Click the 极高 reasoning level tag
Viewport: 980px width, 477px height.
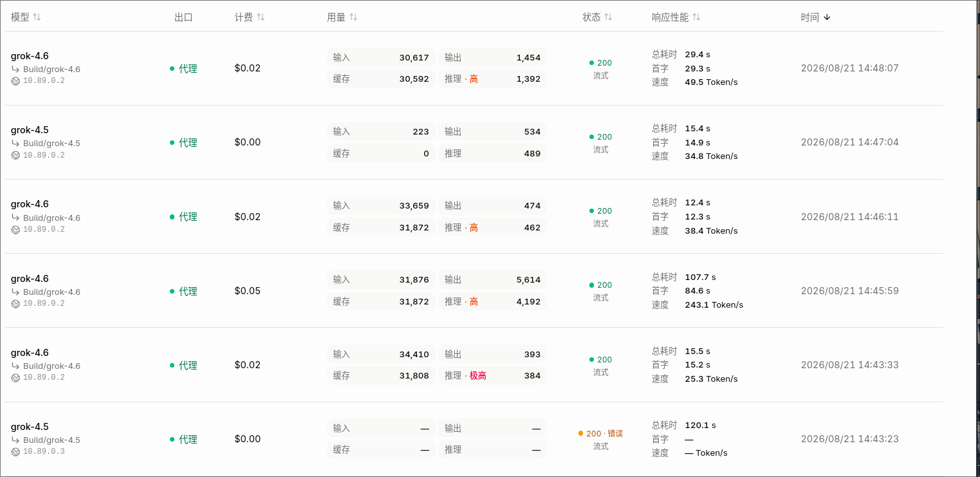[x=477, y=375]
